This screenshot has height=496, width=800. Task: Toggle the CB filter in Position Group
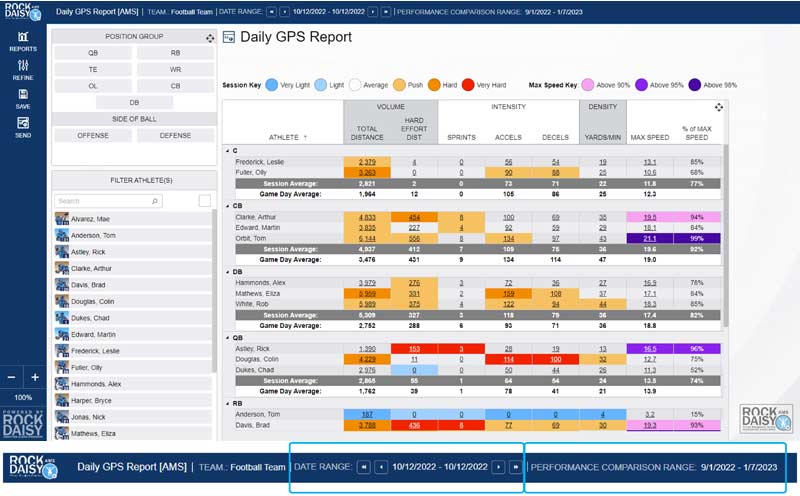coord(176,86)
